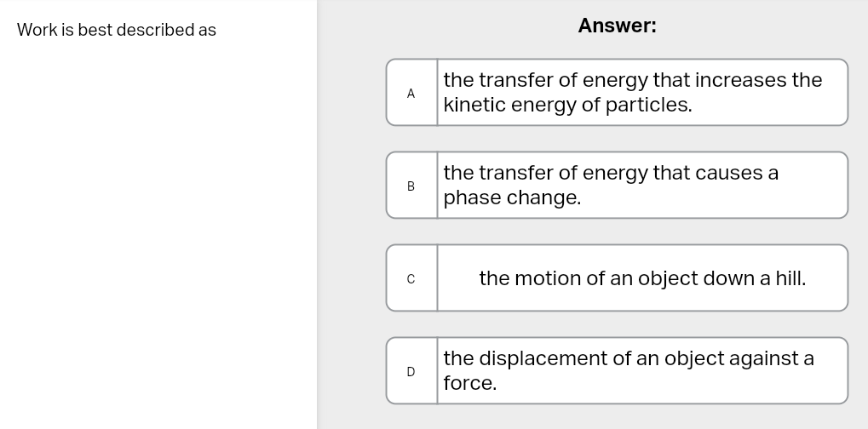
Task: Select the letter B answer label
Action: 411,186
